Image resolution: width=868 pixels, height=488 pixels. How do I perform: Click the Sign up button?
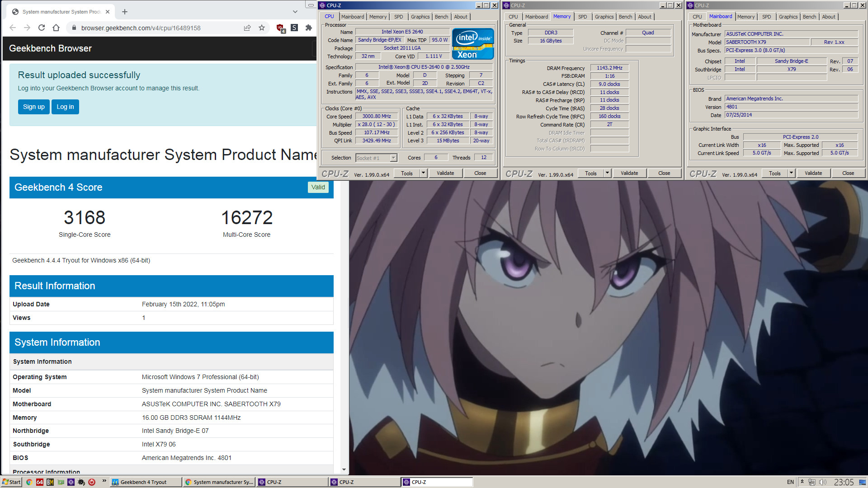pyautogui.click(x=34, y=107)
